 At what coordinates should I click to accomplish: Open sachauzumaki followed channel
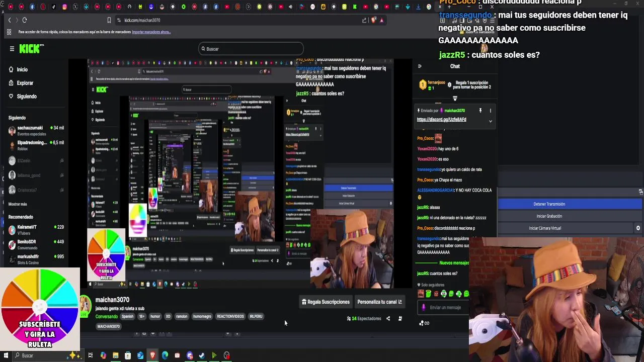pyautogui.click(x=36, y=131)
